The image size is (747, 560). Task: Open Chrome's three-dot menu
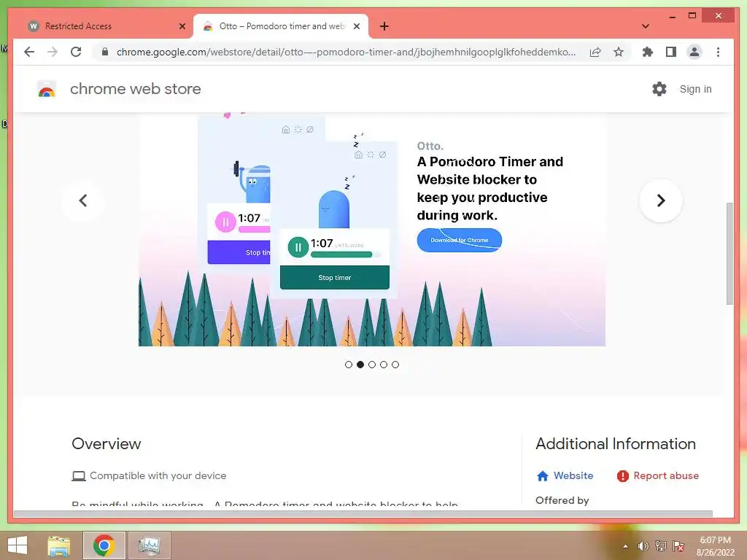point(718,52)
